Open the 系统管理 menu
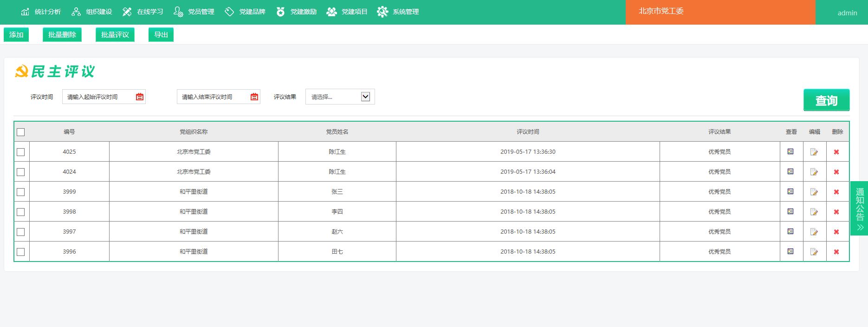Screen dimensions: 868x327 398,12
